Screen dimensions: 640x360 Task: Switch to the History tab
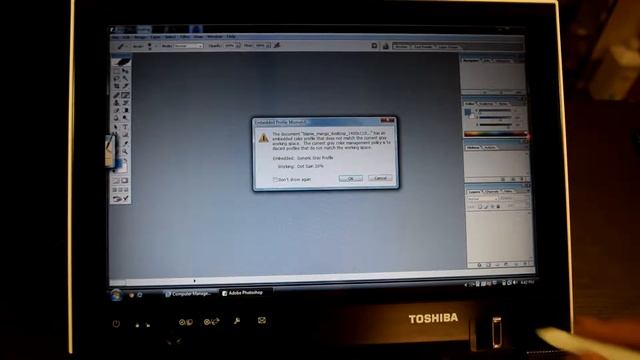coord(473,147)
